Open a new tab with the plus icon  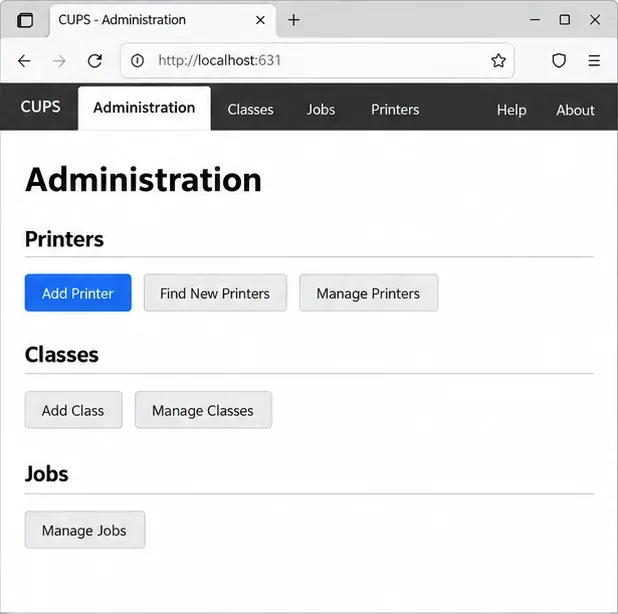294,20
